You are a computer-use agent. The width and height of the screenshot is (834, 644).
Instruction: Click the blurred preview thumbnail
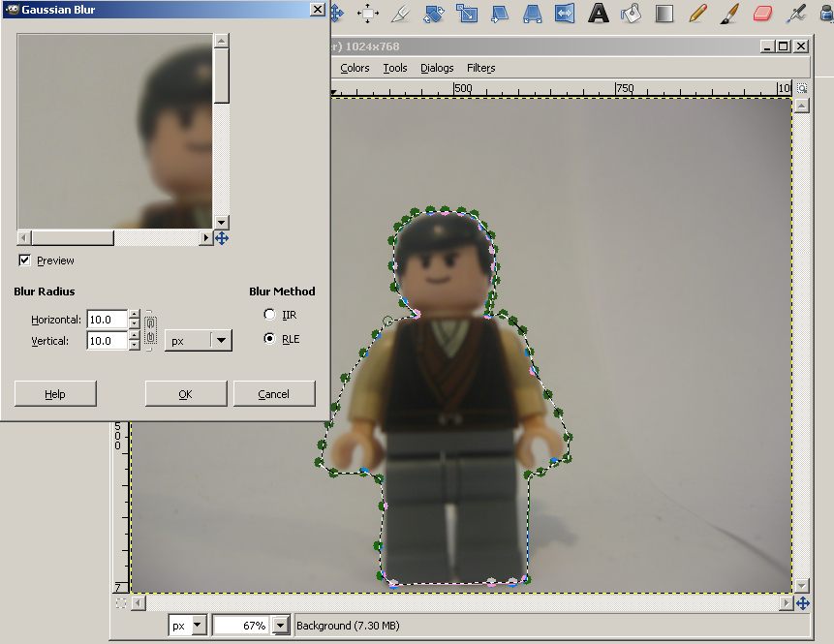tap(115, 132)
